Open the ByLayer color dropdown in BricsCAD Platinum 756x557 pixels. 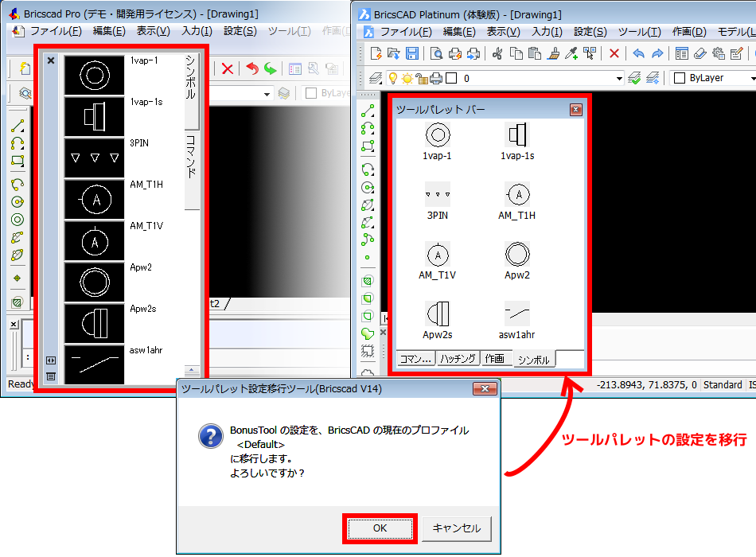(752, 79)
